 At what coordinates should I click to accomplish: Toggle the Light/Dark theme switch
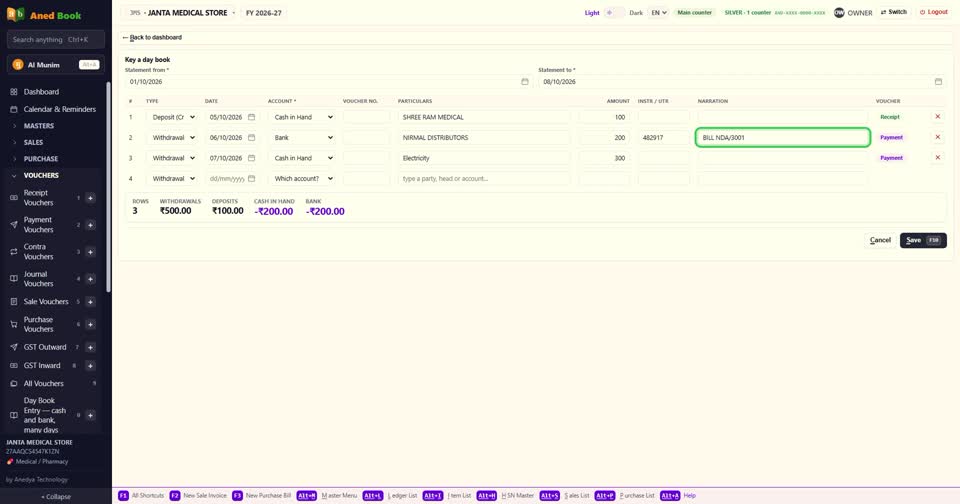pos(614,13)
